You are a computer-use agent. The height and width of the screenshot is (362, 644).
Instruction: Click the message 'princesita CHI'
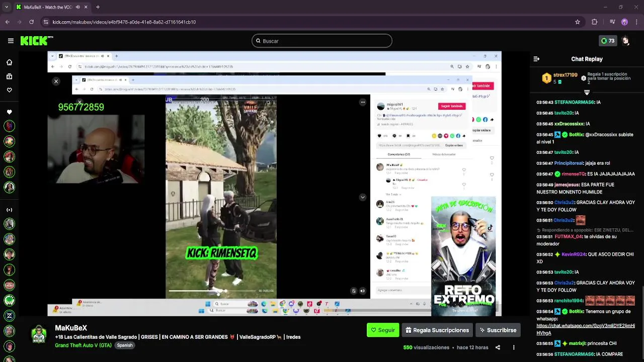tap(603, 343)
